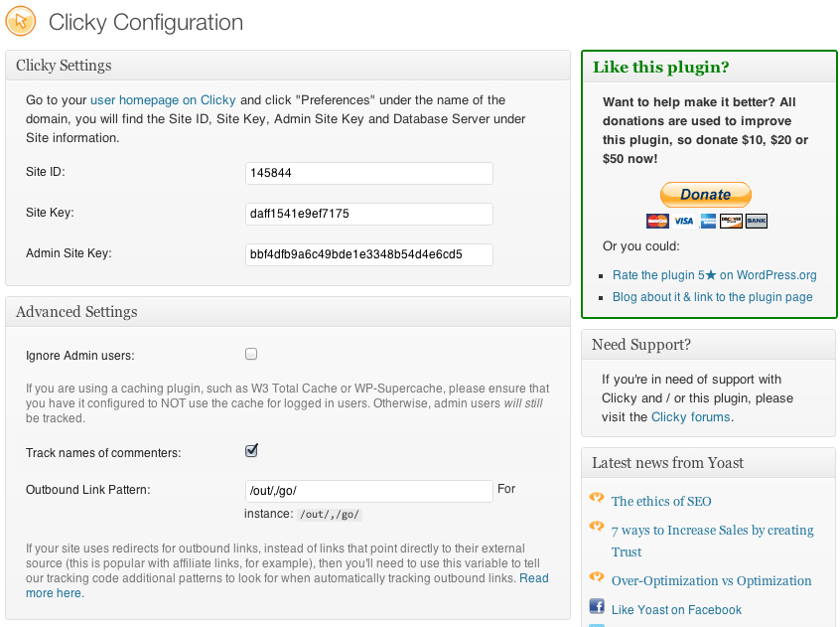The image size is (840, 627).
Task: Click the Admin Site Key label
Action: point(69,253)
